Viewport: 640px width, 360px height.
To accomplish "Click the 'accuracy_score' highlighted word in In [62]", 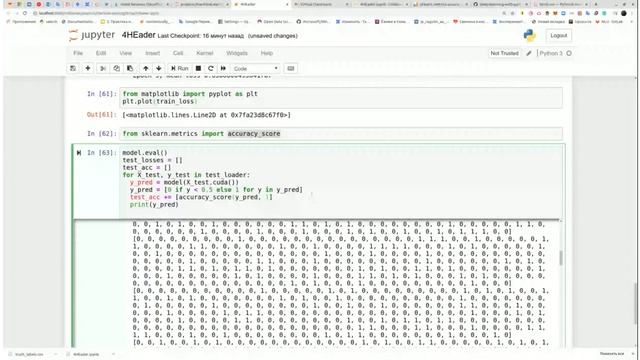I will coord(254,133).
